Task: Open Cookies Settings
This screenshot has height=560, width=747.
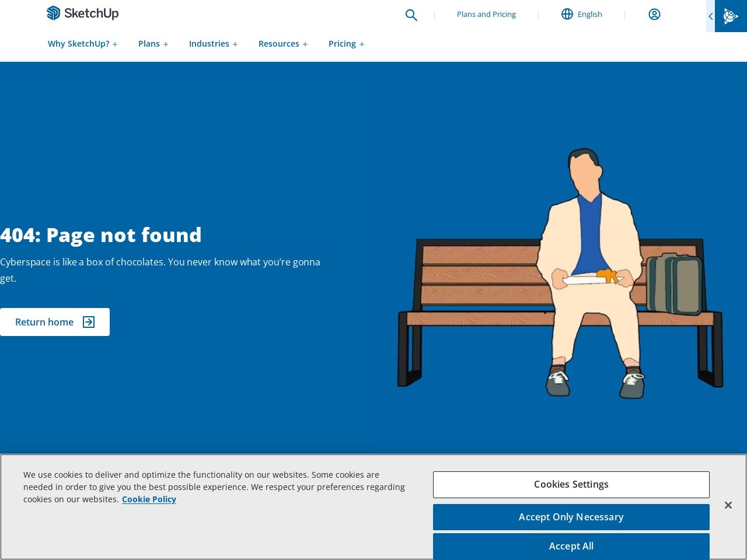Action: pyautogui.click(x=571, y=485)
